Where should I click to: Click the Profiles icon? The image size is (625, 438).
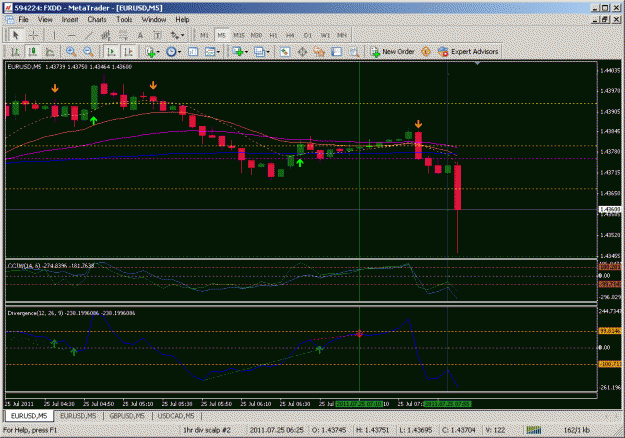(x=259, y=51)
